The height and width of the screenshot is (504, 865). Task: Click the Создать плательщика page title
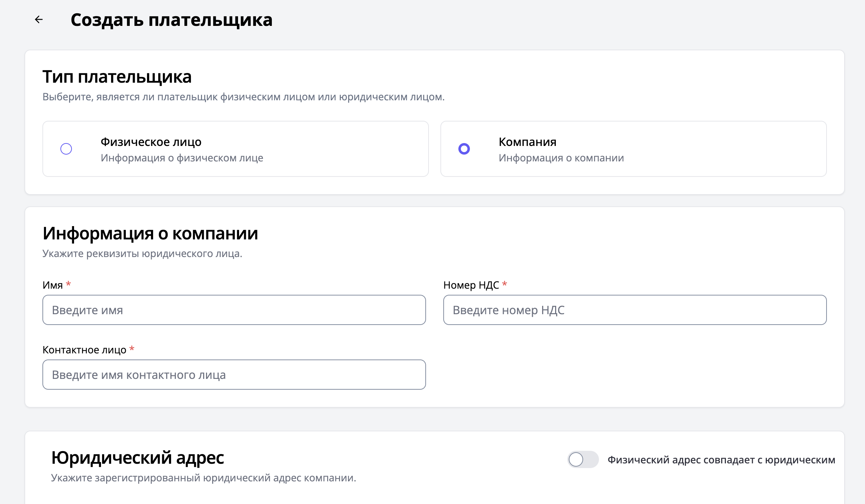[x=171, y=20]
